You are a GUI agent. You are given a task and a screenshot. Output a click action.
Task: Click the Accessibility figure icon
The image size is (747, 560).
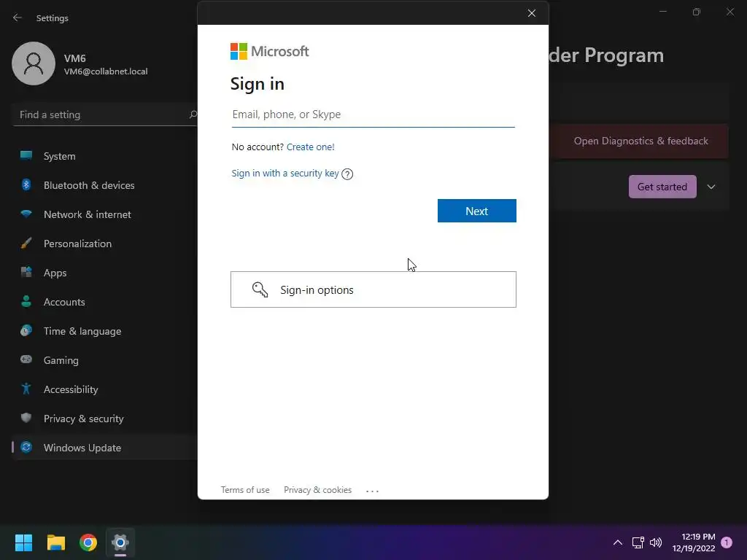coord(26,389)
